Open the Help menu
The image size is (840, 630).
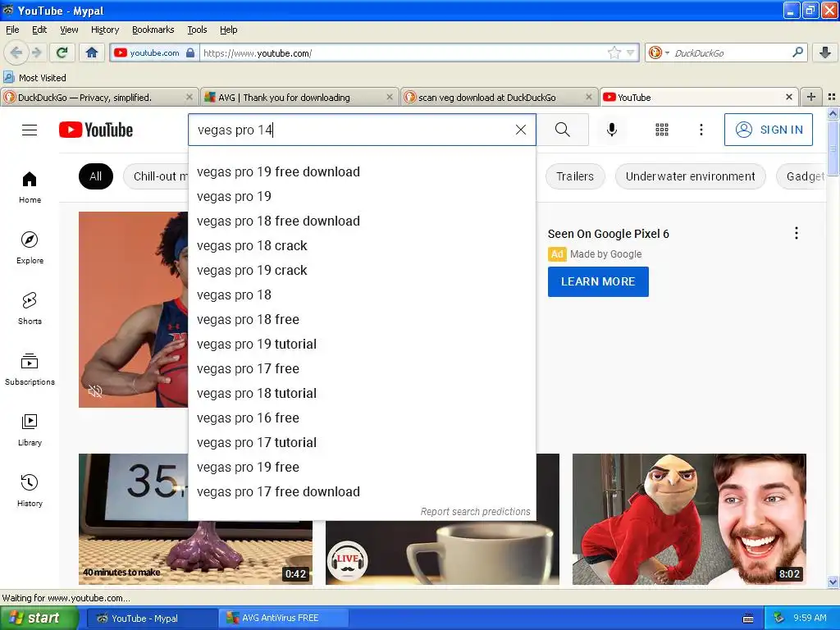(x=229, y=30)
